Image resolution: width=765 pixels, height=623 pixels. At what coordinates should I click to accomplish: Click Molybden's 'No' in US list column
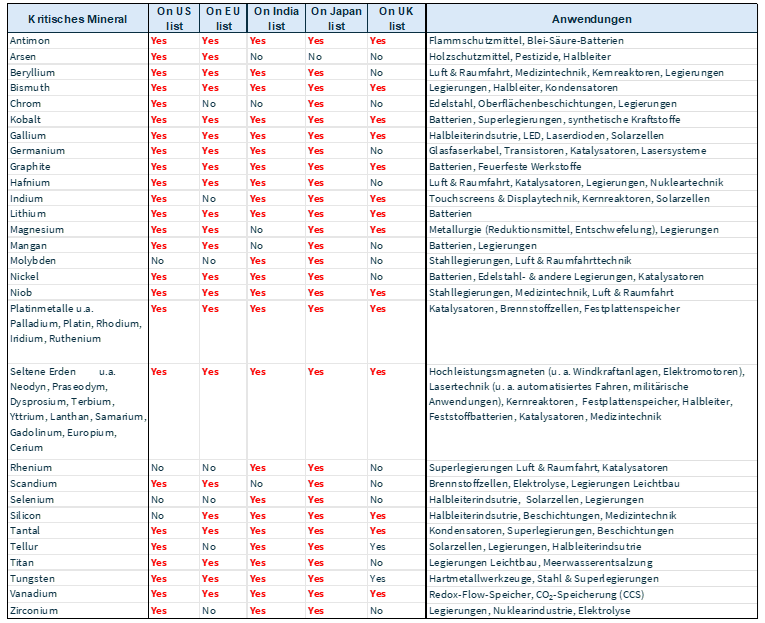click(158, 261)
